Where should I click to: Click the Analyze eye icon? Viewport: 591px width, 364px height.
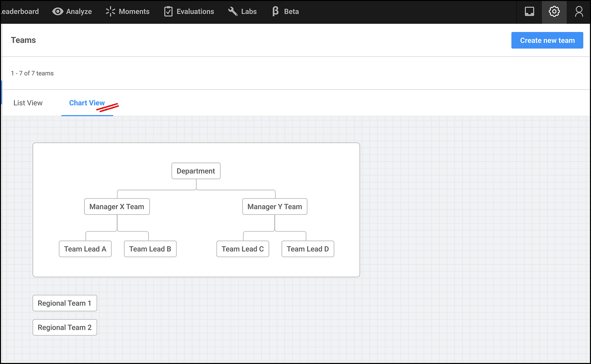click(x=58, y=11)
